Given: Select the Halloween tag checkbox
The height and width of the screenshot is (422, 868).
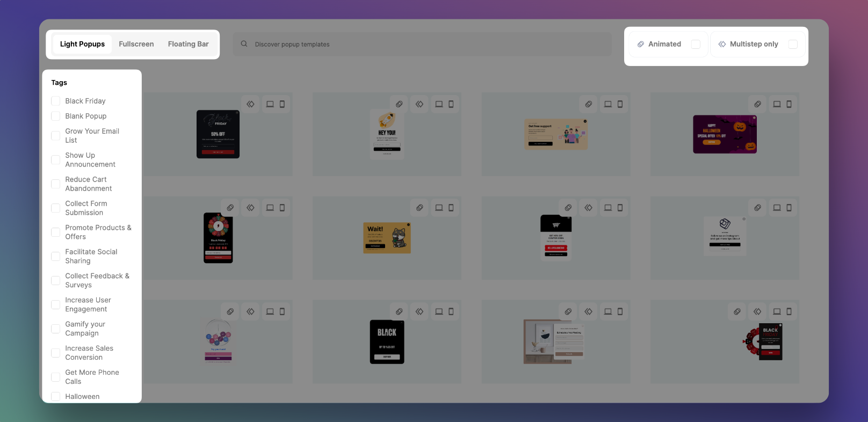Looking at the screenshot, I should (x=55, y=397).
